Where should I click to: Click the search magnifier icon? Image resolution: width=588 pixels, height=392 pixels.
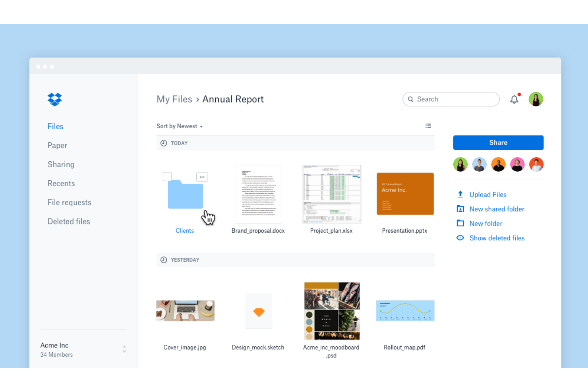click(410, 99)
